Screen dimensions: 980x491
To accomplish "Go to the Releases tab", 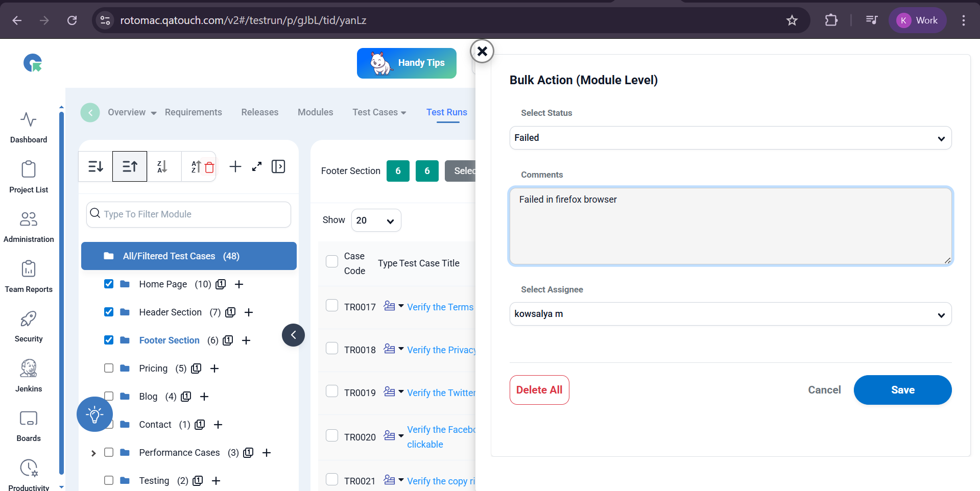I will pyautogui.click(x=259, y=112).
